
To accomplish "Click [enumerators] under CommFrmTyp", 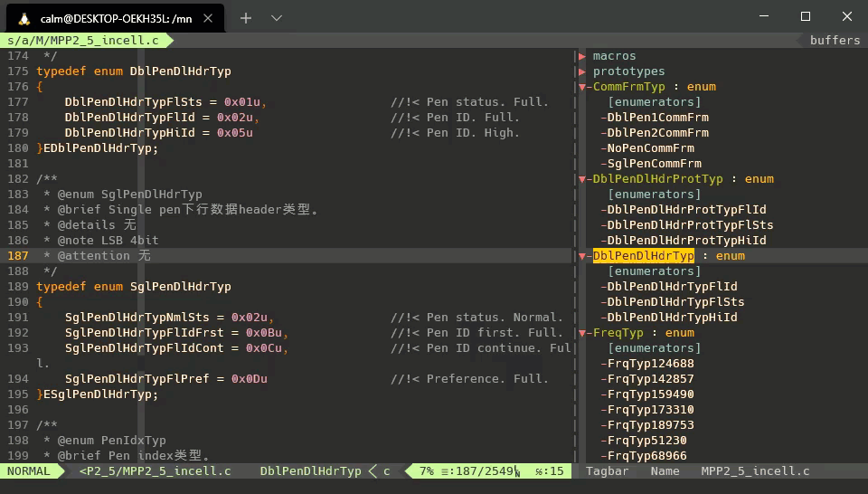I will point(655,102).
